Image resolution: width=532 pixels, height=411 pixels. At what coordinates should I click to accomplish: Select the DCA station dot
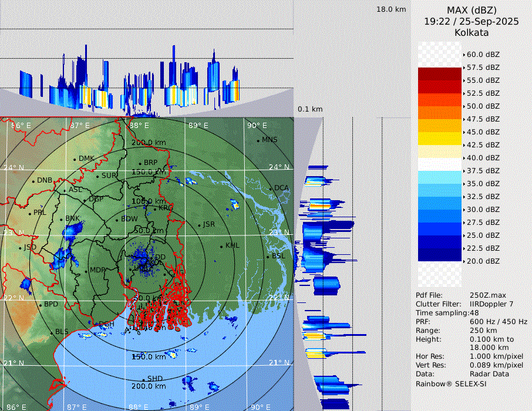point(271,188)
